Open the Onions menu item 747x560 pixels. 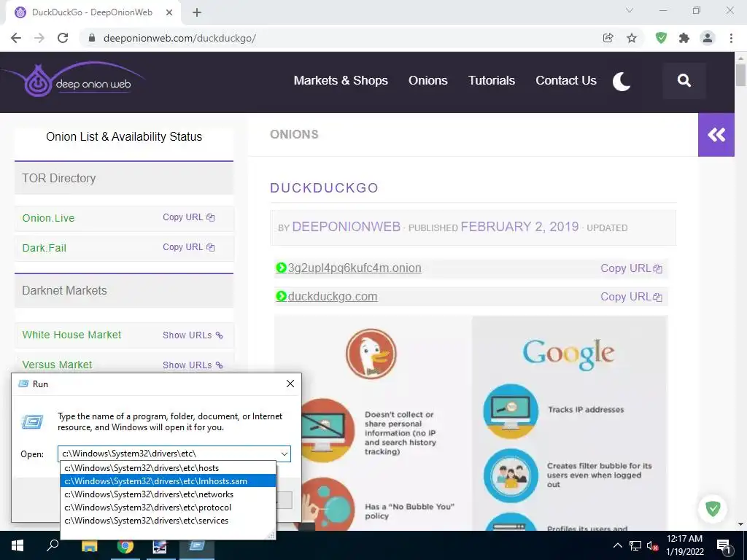point(427,80)
